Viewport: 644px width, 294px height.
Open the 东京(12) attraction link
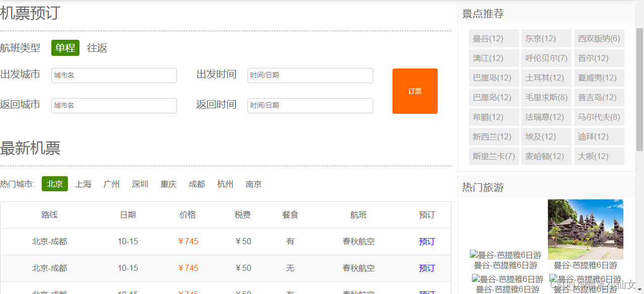pos(546,38)
